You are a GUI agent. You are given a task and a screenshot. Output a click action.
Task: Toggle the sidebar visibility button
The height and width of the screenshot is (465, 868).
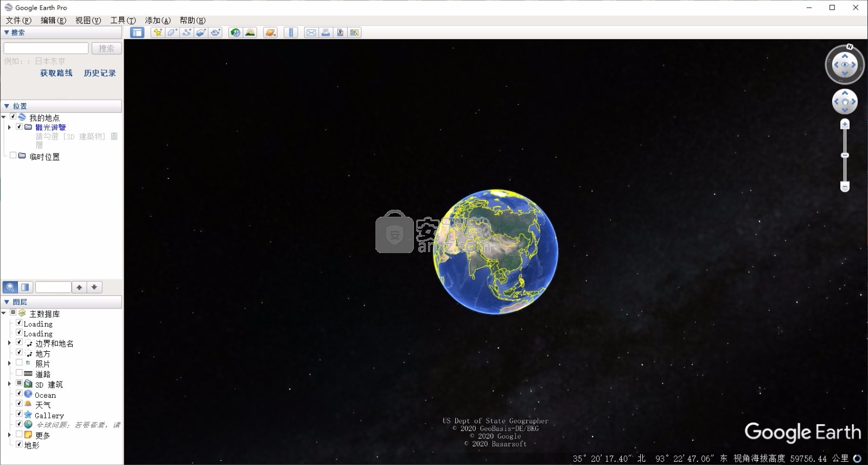137,33
